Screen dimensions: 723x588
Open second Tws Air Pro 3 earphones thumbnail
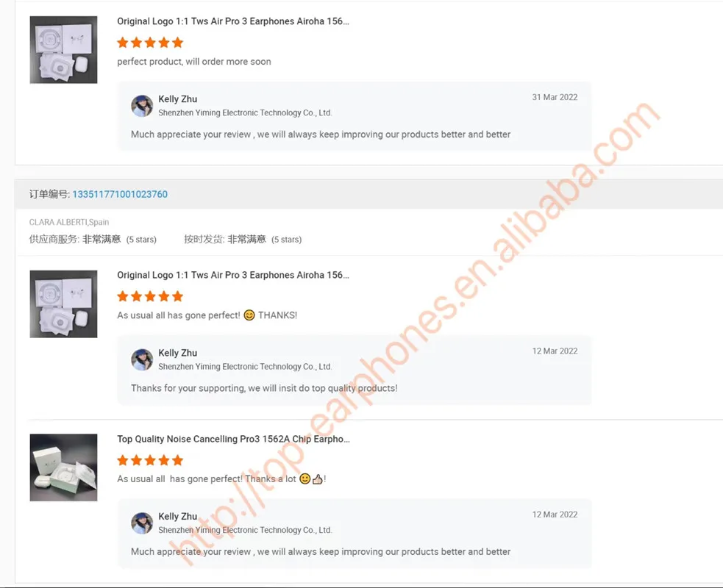(64, 304)
